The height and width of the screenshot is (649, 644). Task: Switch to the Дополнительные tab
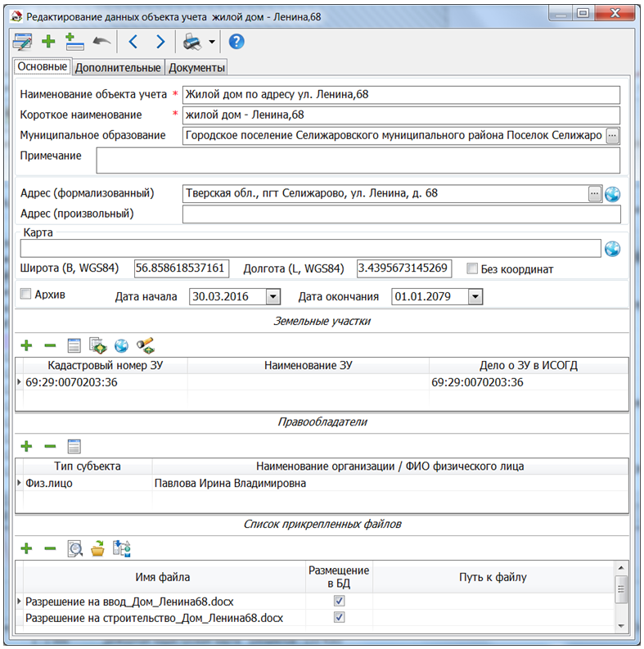pos(119,67)
